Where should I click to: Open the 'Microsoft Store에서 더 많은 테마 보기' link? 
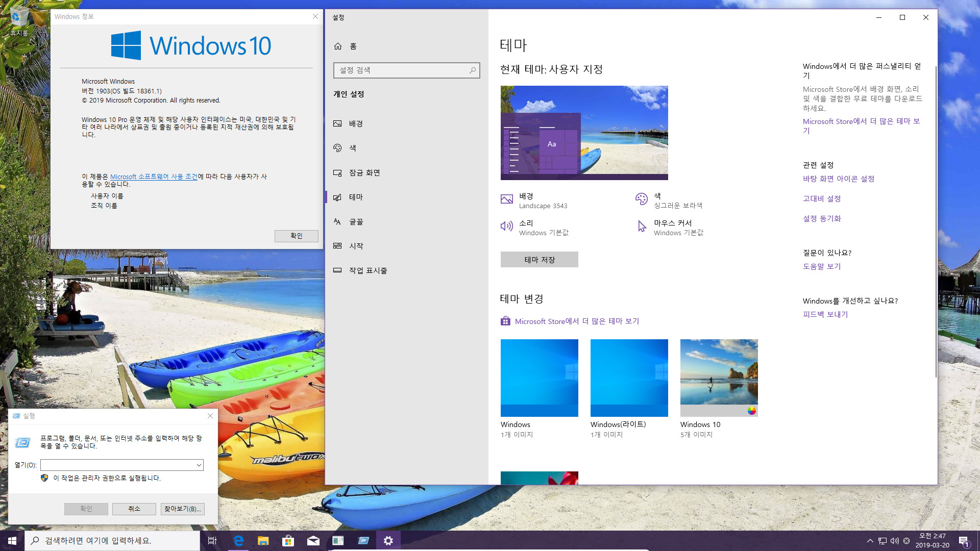click(x=577, y=321)
